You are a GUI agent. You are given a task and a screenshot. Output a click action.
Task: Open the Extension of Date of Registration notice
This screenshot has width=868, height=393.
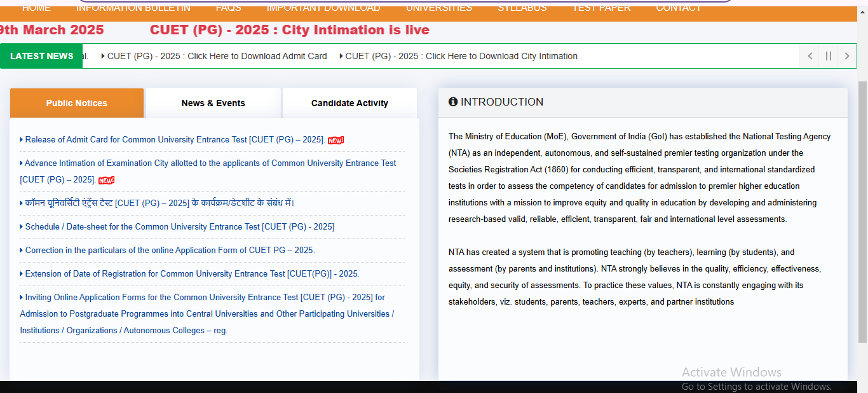[191, 273]
